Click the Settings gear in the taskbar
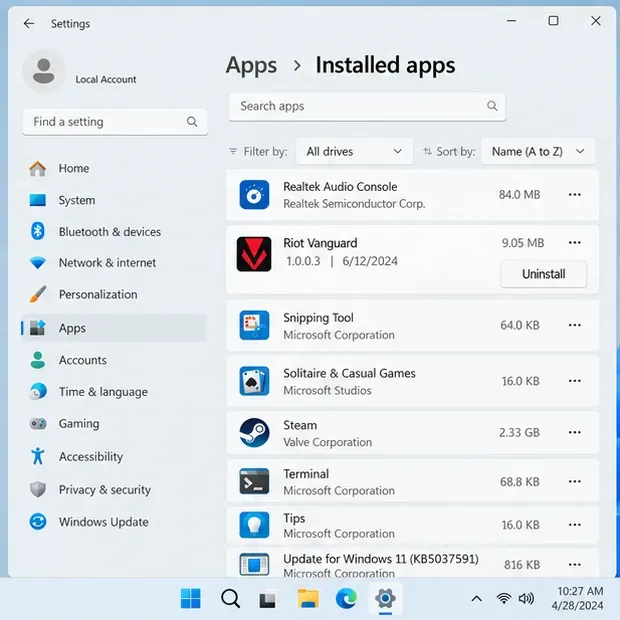The height and width of the screenshot is (620, 620). pos(386,599)
